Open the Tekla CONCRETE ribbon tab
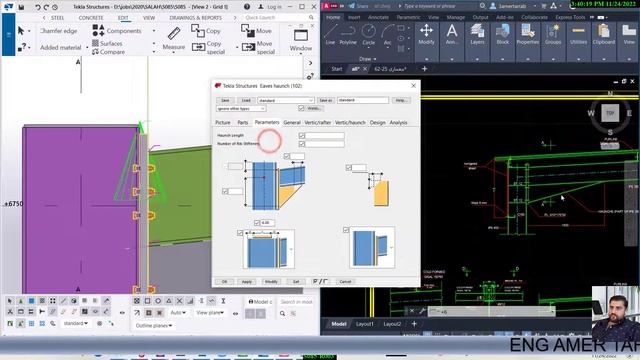This screenshot has height=360, width=640. click(x=91, y=18)
